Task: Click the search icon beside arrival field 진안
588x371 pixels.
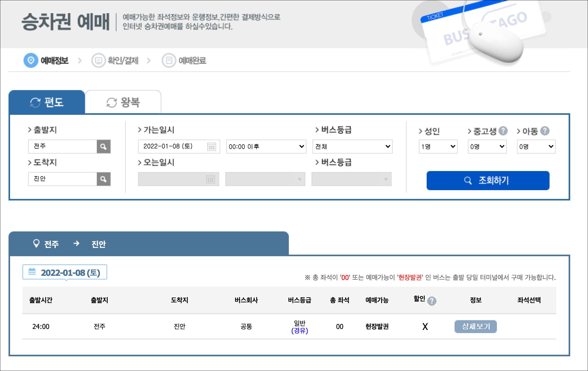Action: (104, 179)
